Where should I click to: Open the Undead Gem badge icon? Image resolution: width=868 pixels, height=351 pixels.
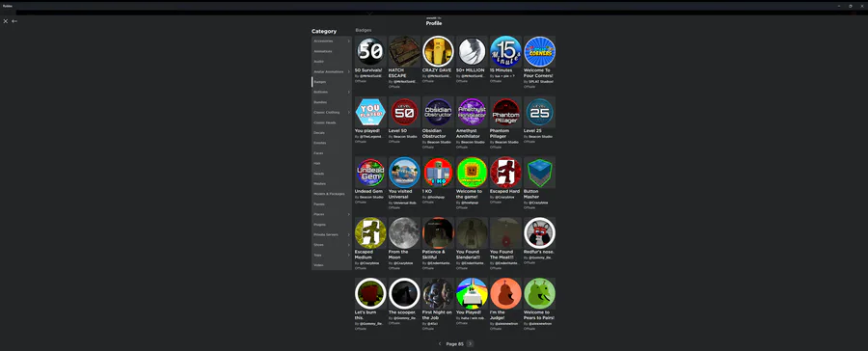coord(370,173)
